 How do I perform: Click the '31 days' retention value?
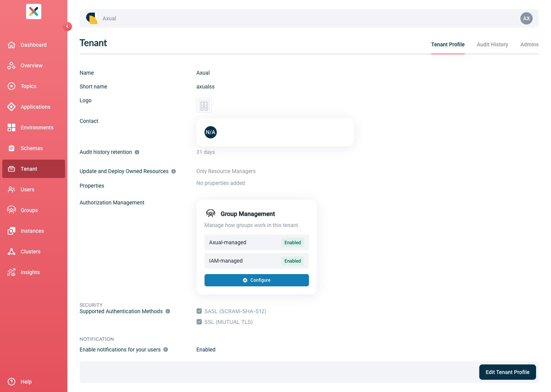point(205,152)
